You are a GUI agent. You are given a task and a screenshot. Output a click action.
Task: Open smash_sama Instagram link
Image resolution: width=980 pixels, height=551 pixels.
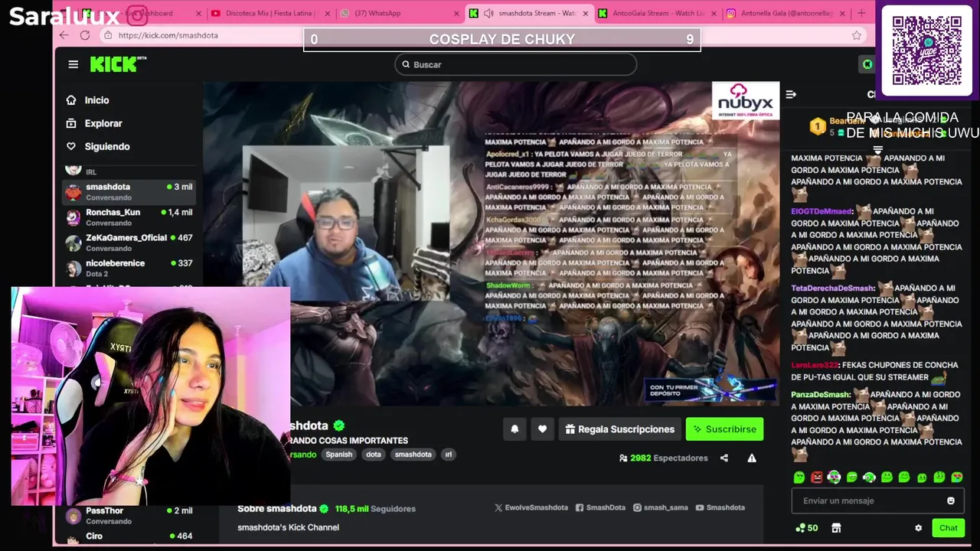coord(660,507)
